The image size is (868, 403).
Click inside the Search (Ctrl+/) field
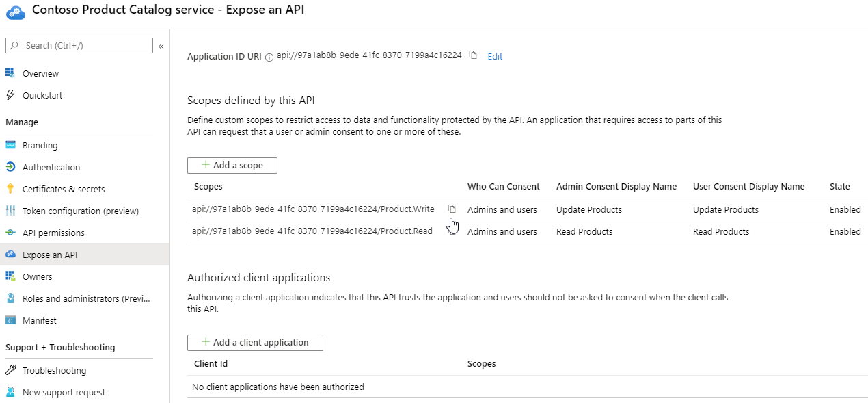pyautogui.click(x=79, y=45)
